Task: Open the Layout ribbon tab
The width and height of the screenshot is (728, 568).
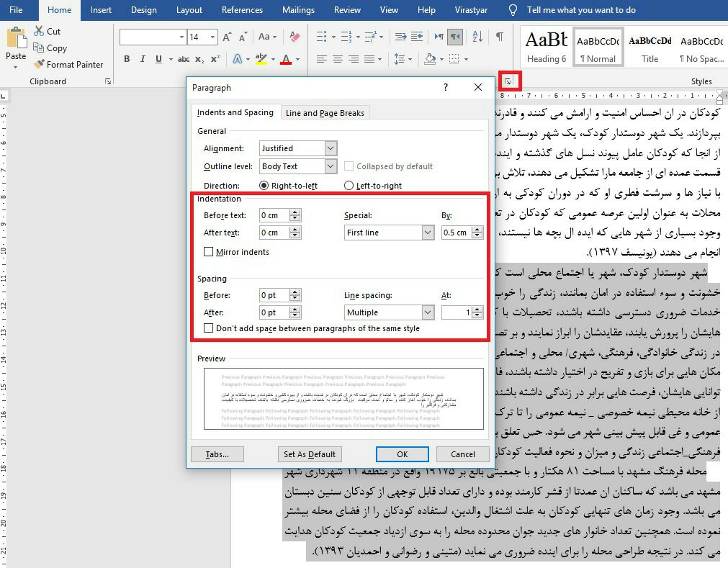Action: pyautogui.click(x=189, y=10)
